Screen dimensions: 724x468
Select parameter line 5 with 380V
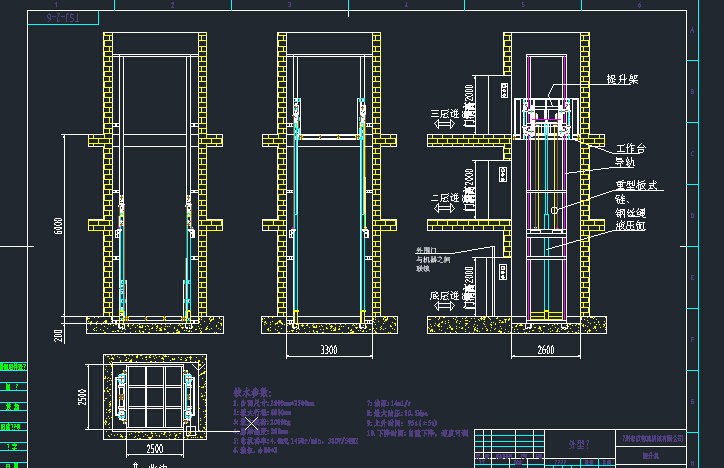click(x=296, y=441)
